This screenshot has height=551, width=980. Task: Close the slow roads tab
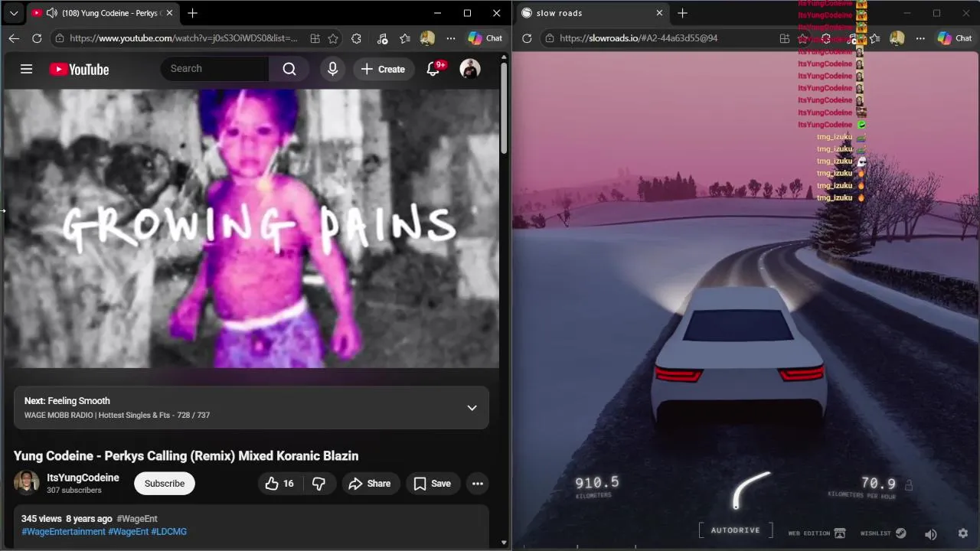(x=659, y=13)
